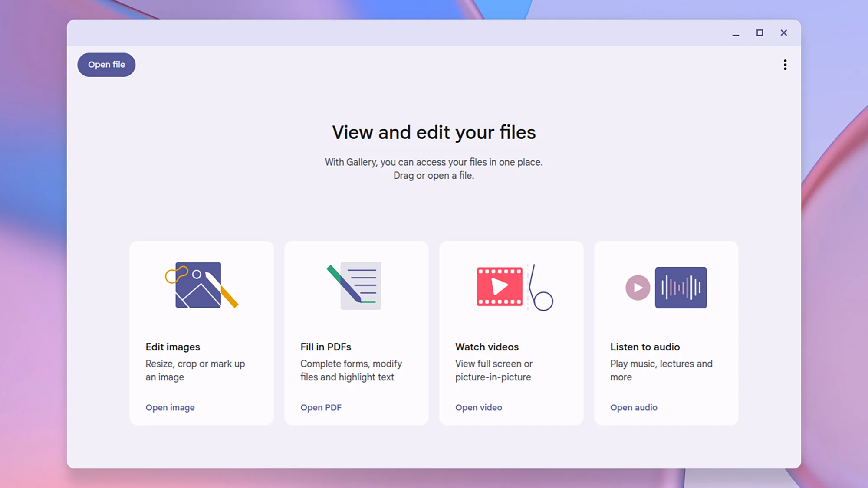Screen dimensions: 868x488
Task: Click 'View full screen or picture-in-picture' text
Action: click(494, 370)
